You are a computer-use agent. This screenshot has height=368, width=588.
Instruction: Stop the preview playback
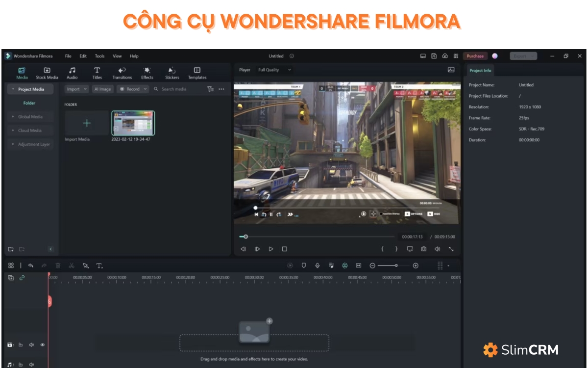pos(285,249)
